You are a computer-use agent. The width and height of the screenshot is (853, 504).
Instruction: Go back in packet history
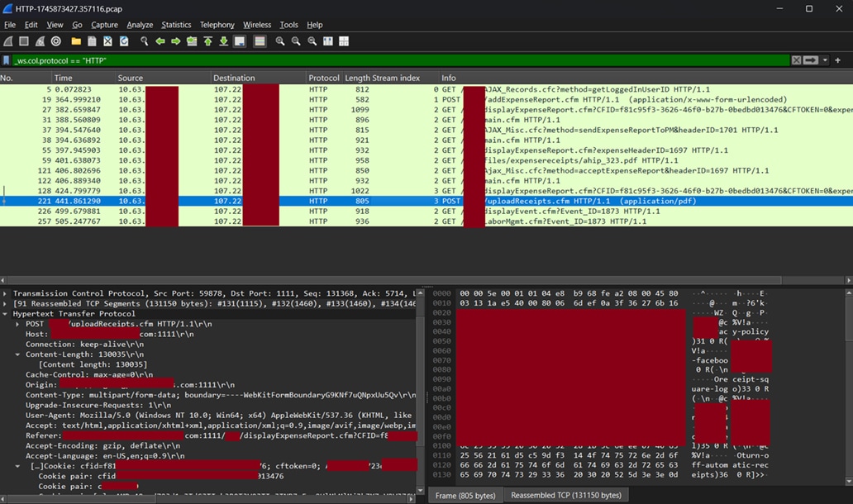point(160,41)
